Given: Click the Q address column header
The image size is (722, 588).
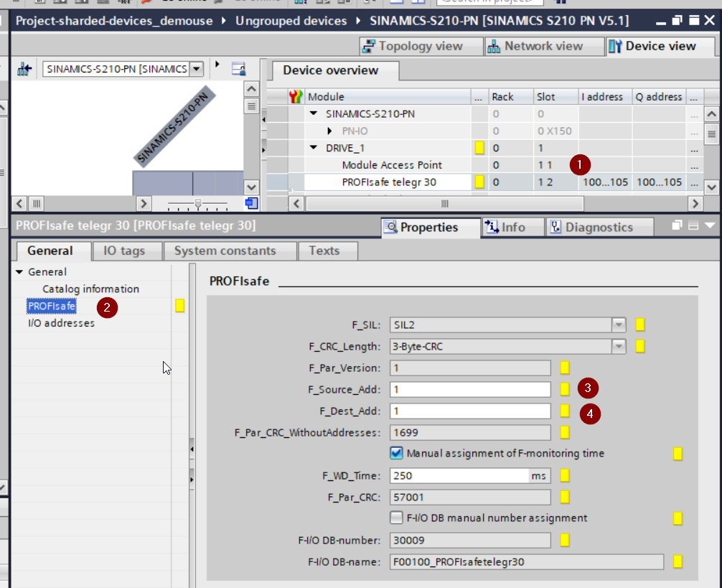Looking at the screenshot, I should 659,97.
